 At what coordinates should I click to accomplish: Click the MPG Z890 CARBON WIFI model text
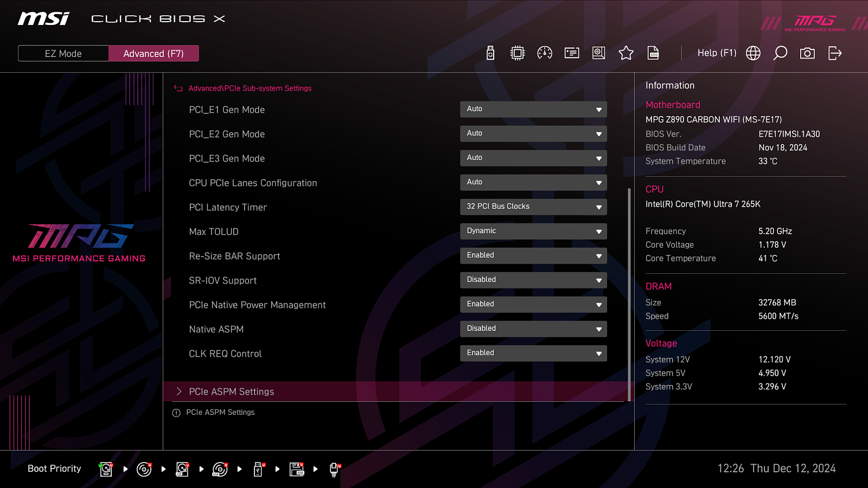click(713, 119)
